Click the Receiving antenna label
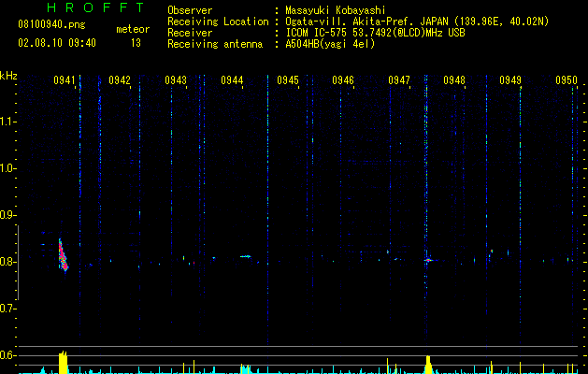The image size is (588, 374). coord(215,44)
